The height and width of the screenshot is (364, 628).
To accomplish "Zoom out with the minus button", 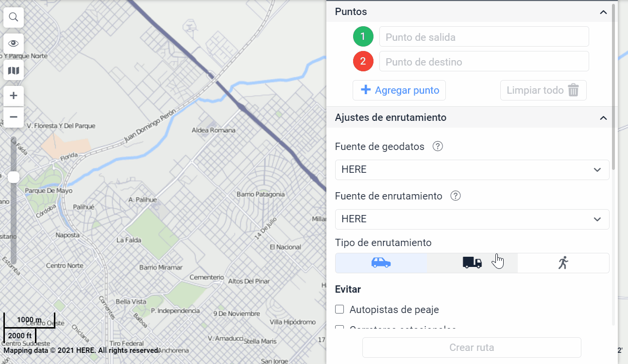I will pos(14,117).
